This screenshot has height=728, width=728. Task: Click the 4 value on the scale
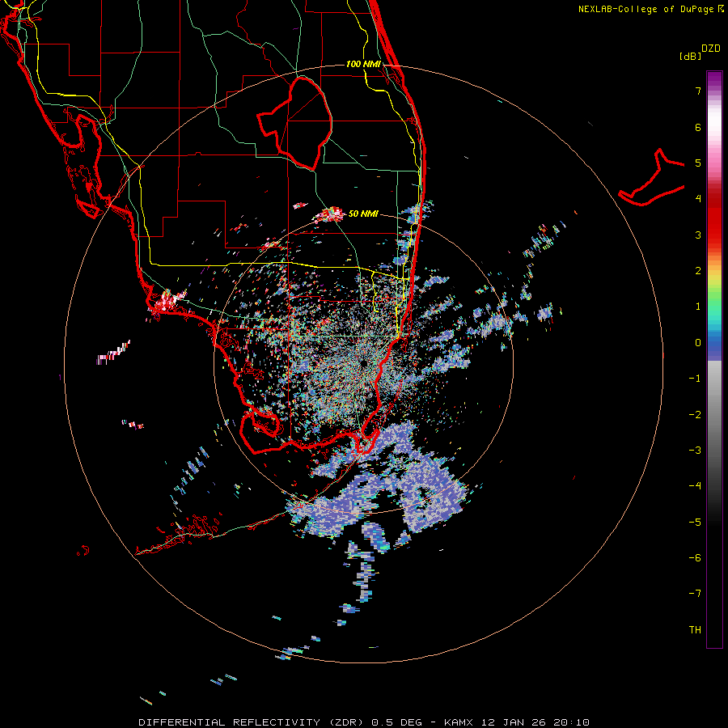pyautogui.click(x=697, y=199)
